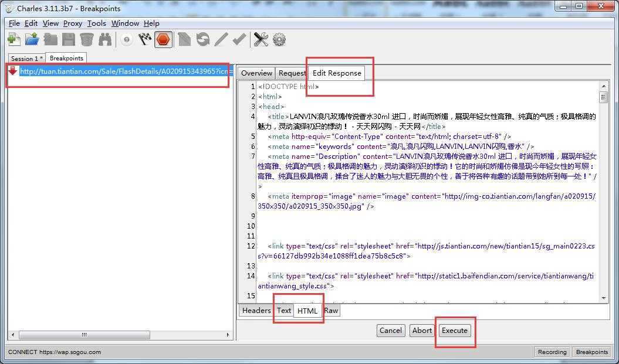Image resolution: width=619 pixels, height=364 pixels.
Task: Open the Window menu
Action: coord(125,23)
